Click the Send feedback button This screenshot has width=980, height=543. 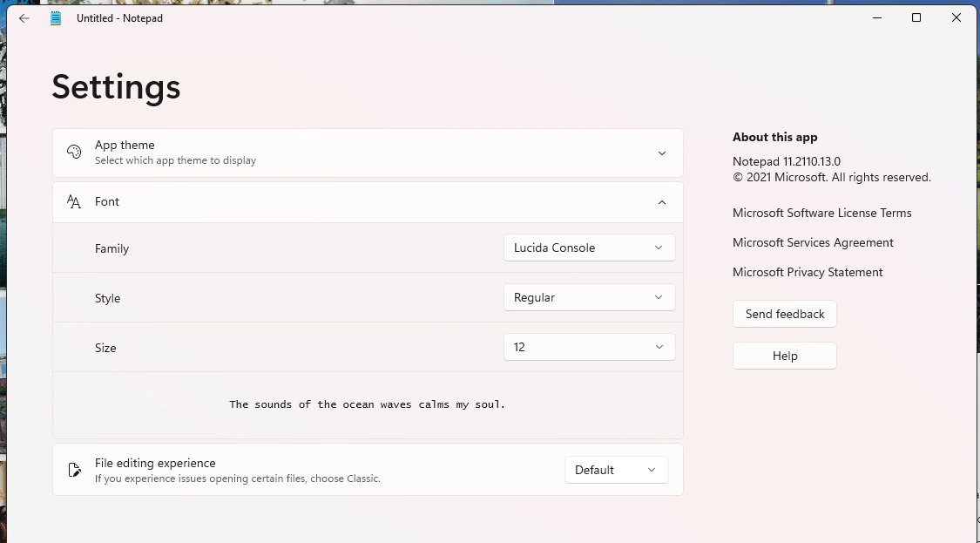click(784, 314)
